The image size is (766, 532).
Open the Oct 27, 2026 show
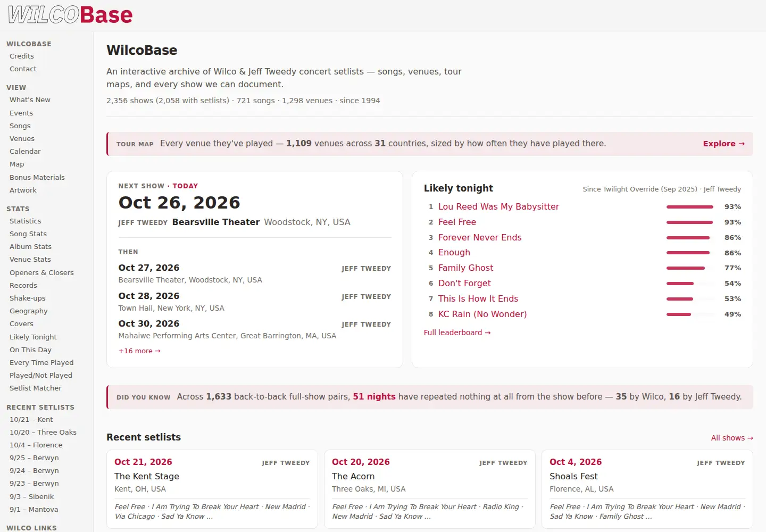point(149,268)
